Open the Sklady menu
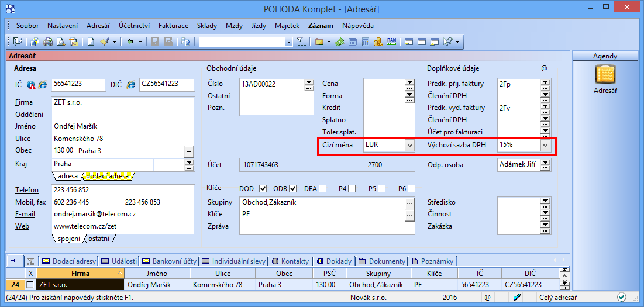This screenshot has height=307, width=644. pyautogui.click(x=207, y=26)
